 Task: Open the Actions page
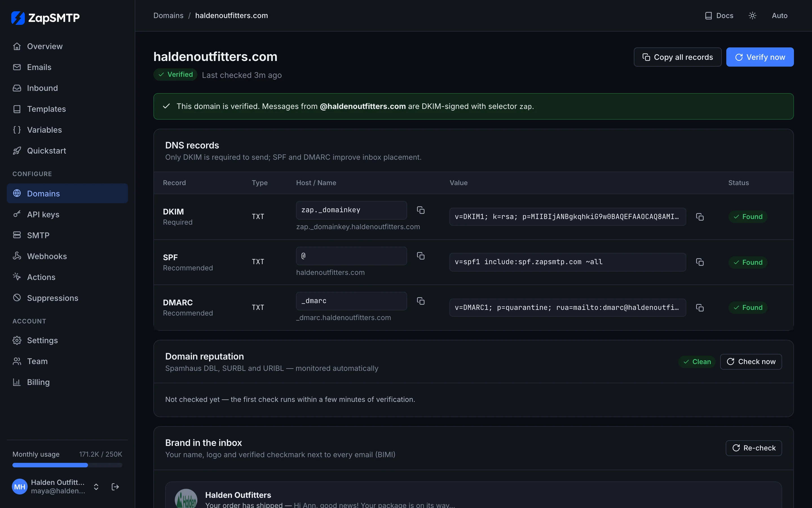pyautogui.click(x=67, y=277)
